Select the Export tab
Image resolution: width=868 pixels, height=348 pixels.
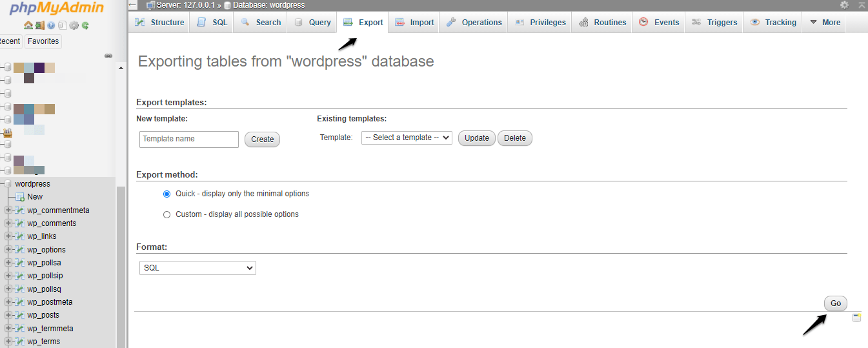point(363,22)
